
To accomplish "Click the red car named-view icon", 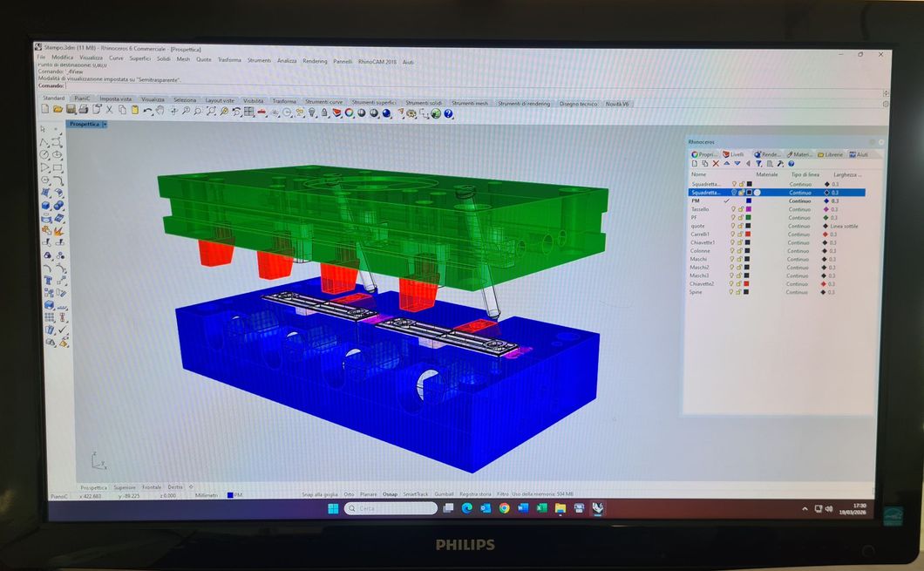I will (262, 112).
